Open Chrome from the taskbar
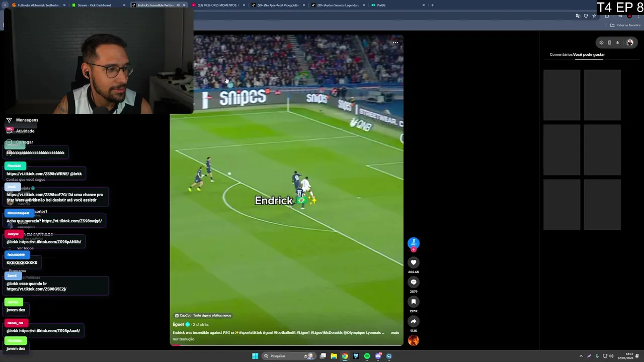This screenshot has width=644, height=362. [345, 356]
